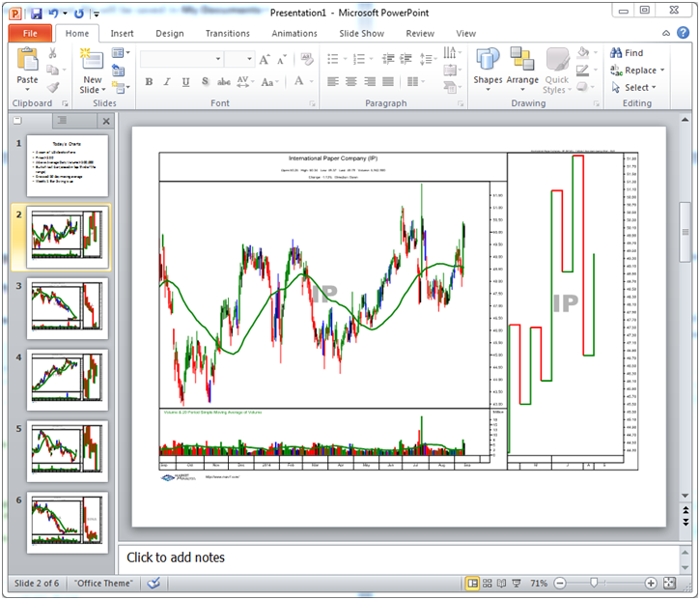Click the Fit slide to window icon
700x600 pixels.
[x=669, y=583]
